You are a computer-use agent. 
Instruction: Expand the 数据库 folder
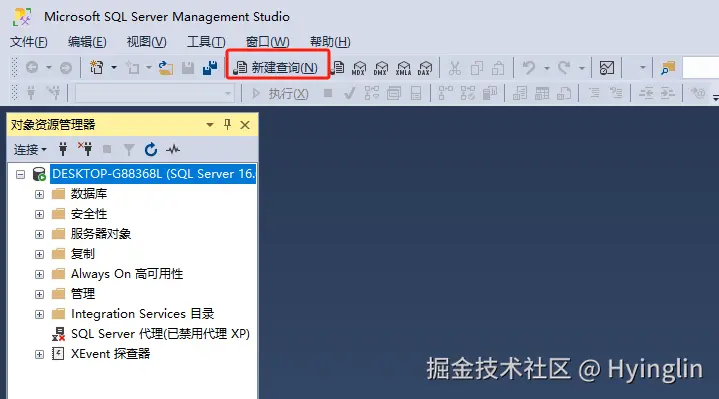[39, 194]
